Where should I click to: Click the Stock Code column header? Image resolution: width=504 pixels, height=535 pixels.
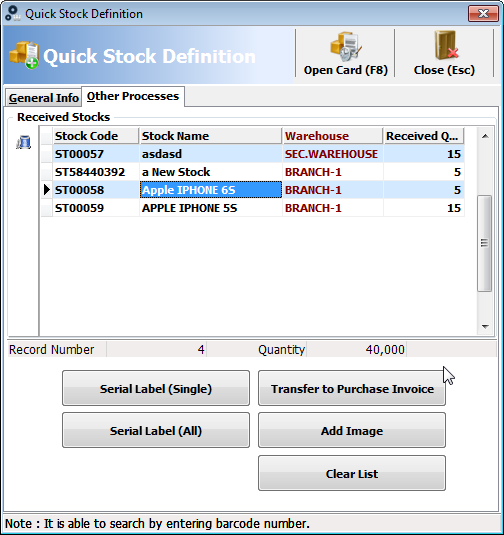point(96,136)
